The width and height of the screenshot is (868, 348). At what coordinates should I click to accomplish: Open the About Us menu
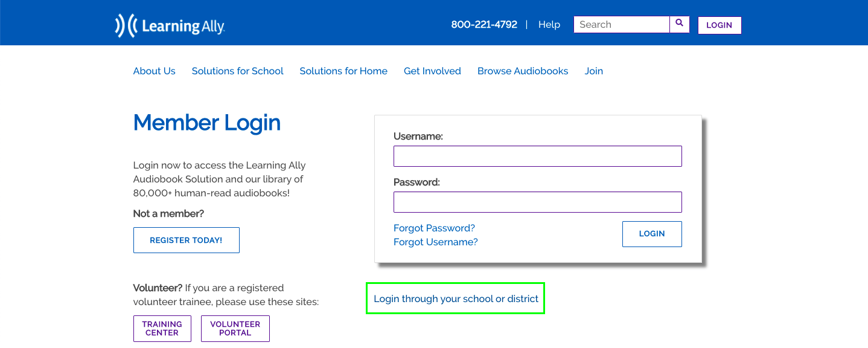(154, 71)
